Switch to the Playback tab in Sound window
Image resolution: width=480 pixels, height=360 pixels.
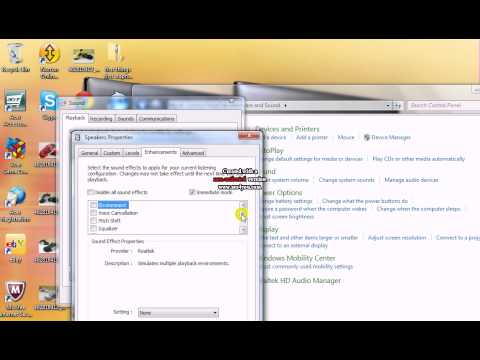75,118
